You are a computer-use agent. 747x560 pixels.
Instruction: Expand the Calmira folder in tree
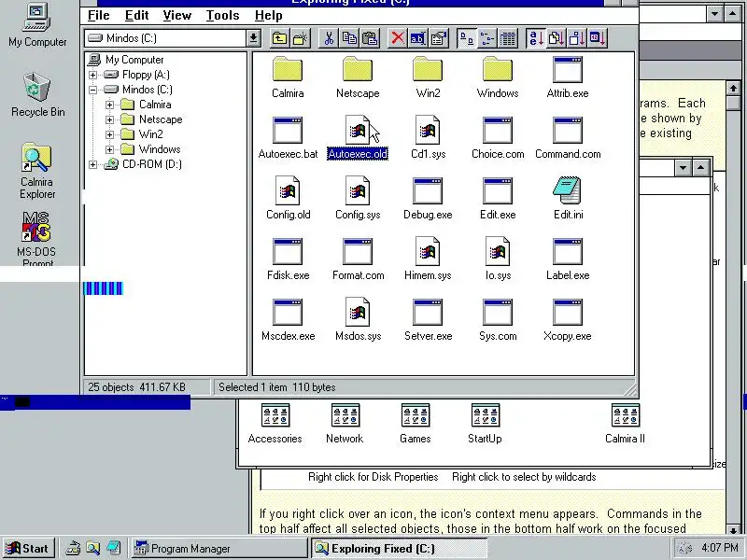pyautogui.click(x=110, y=105)
